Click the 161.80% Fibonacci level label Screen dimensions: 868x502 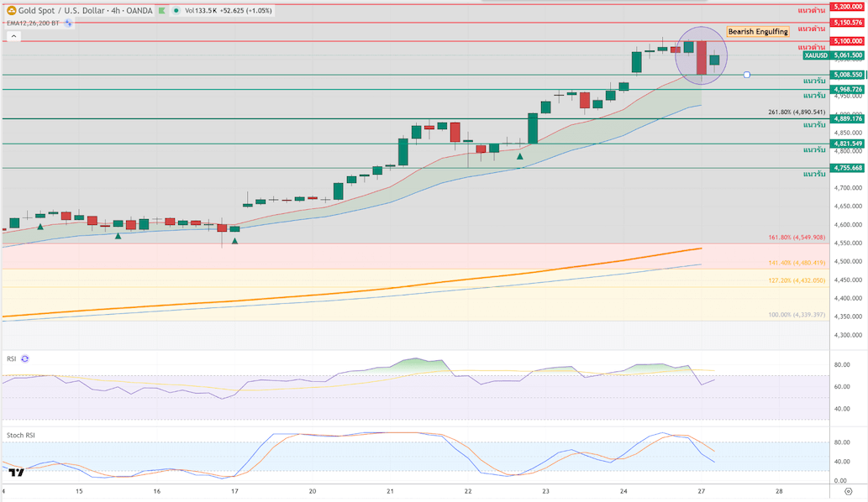pyautogui.click(x=797, y=238)
